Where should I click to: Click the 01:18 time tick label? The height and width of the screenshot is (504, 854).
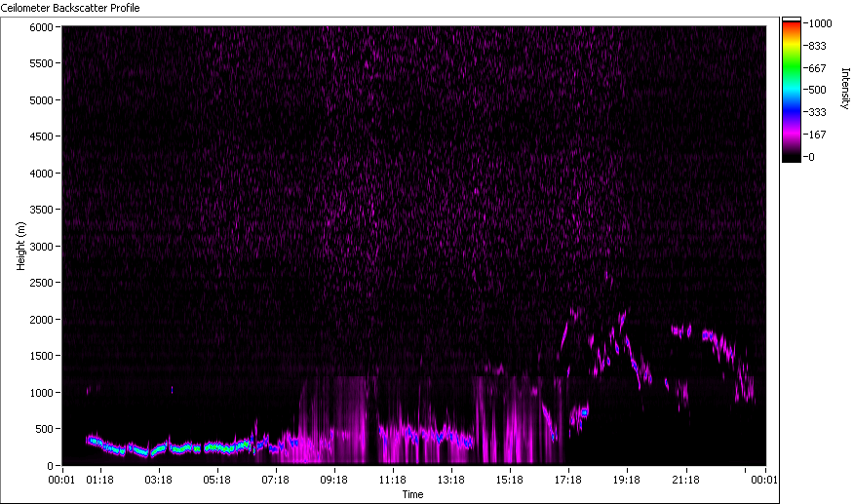(100, 480)
